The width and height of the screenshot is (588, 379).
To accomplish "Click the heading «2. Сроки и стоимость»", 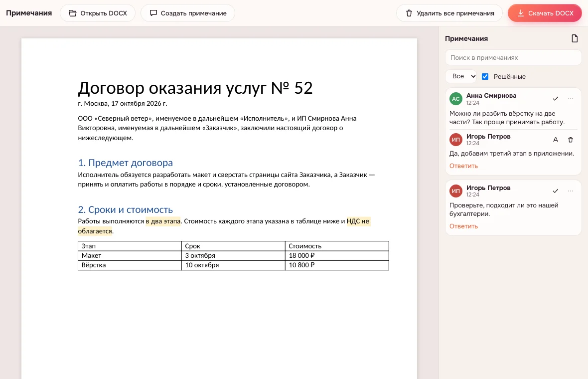I will click(x=125, y=210).
